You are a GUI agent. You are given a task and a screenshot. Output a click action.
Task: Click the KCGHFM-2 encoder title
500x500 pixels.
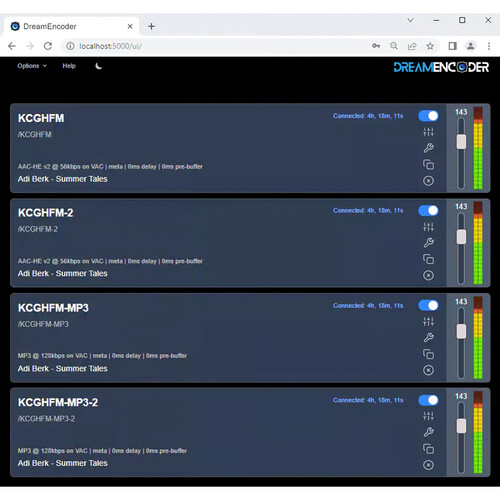46,213
